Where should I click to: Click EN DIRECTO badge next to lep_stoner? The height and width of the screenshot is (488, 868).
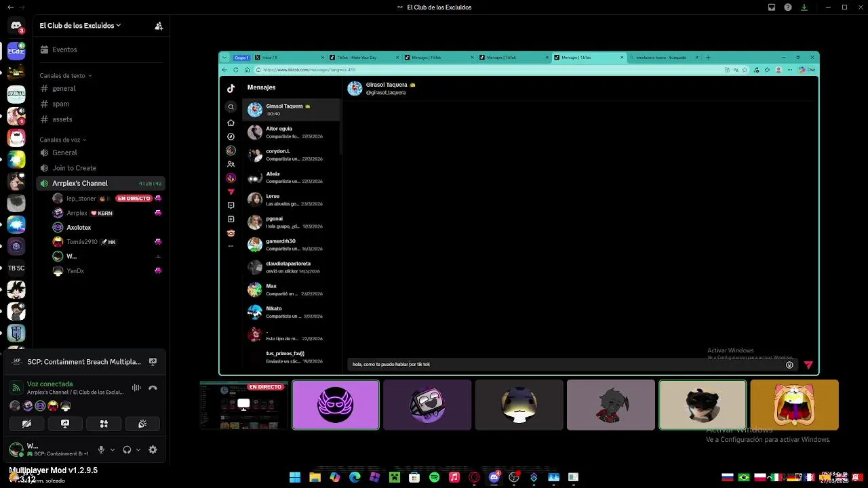pyautogui.click(x=134, y=199)
